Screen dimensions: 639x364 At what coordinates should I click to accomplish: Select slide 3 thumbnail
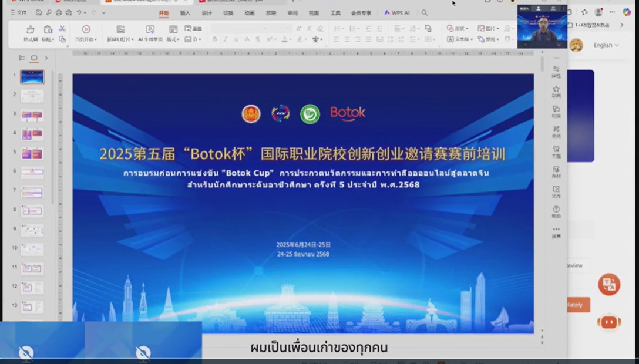(32, 115)
